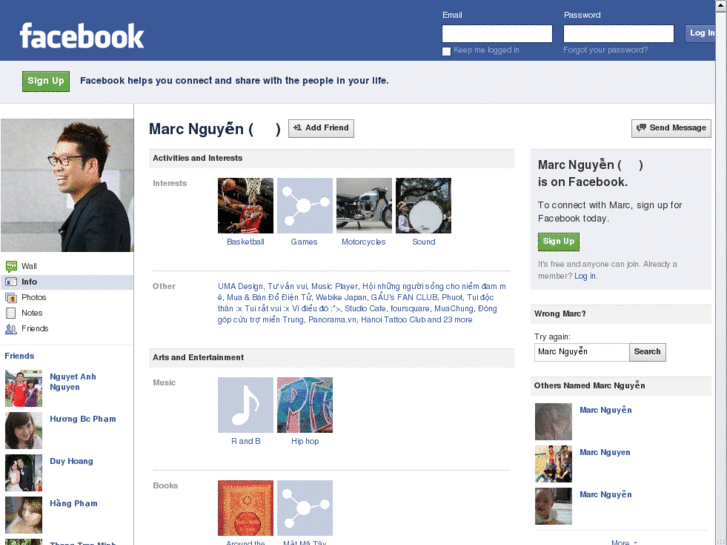Open baby photo Marc Nguyễn thumbnail
Image resolution: width=727 pixels, height=545 pixels.
pyautogui.click(x=553, y=506)
